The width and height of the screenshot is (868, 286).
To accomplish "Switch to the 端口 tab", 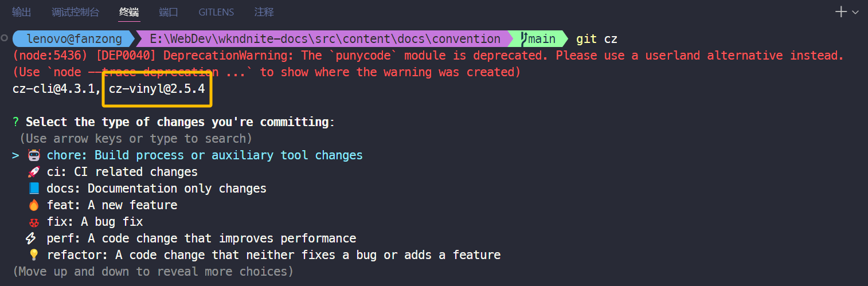I will tap(169, 12).
